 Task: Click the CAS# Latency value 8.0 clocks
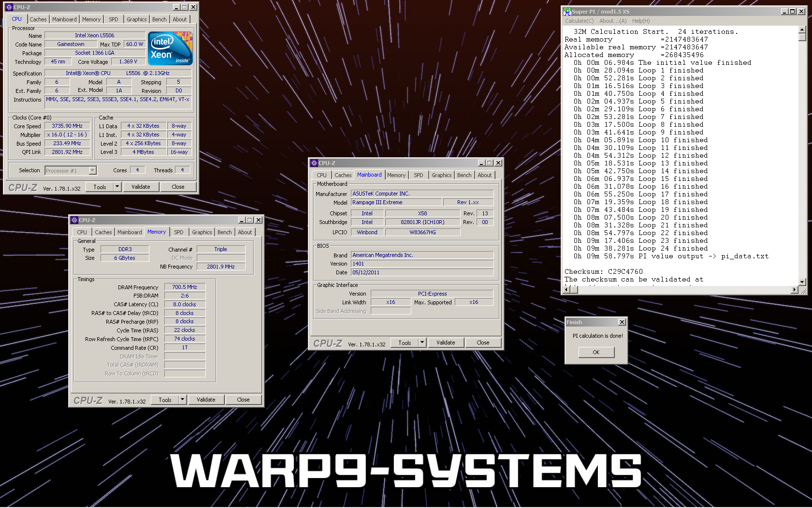point(185,304)
